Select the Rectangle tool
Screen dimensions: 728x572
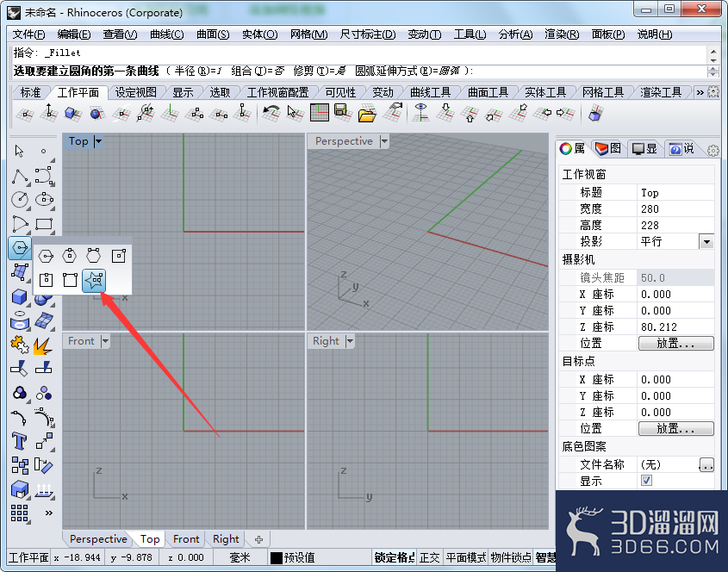44,224
